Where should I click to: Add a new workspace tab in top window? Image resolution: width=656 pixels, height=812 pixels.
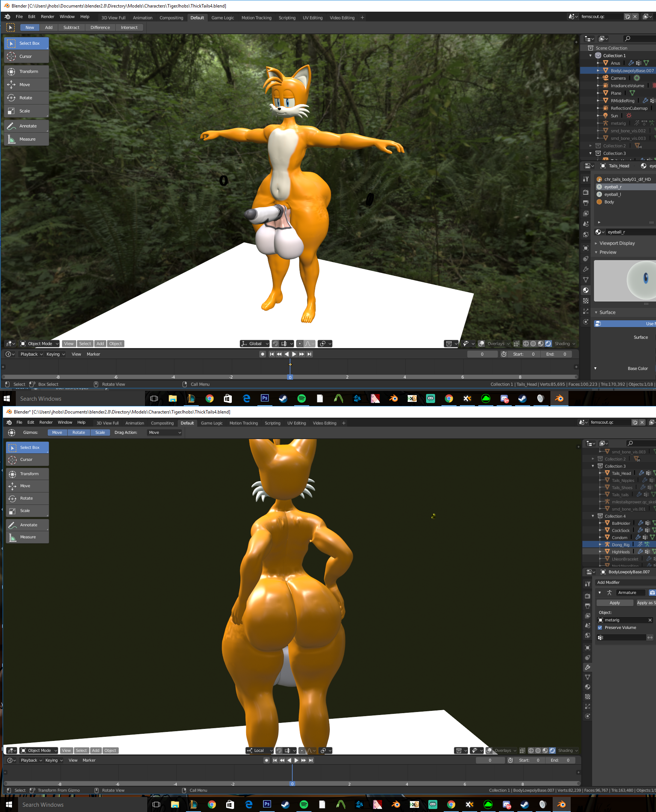(x=363, y=17)
